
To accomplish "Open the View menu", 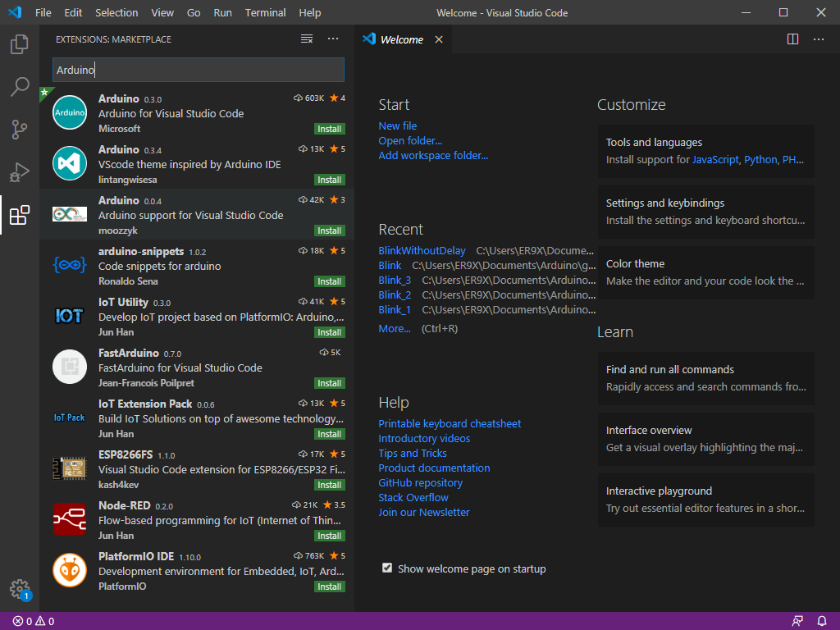I will click(162, 13).
